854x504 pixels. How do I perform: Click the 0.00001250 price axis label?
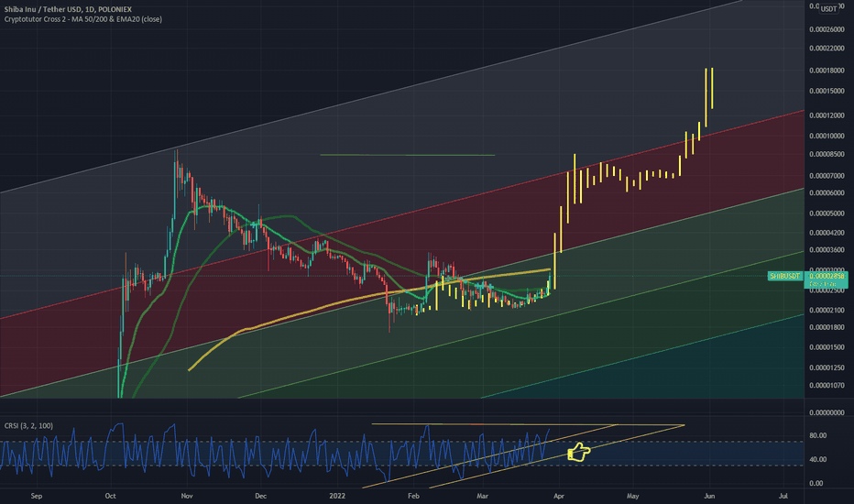[x=827, y=367]
